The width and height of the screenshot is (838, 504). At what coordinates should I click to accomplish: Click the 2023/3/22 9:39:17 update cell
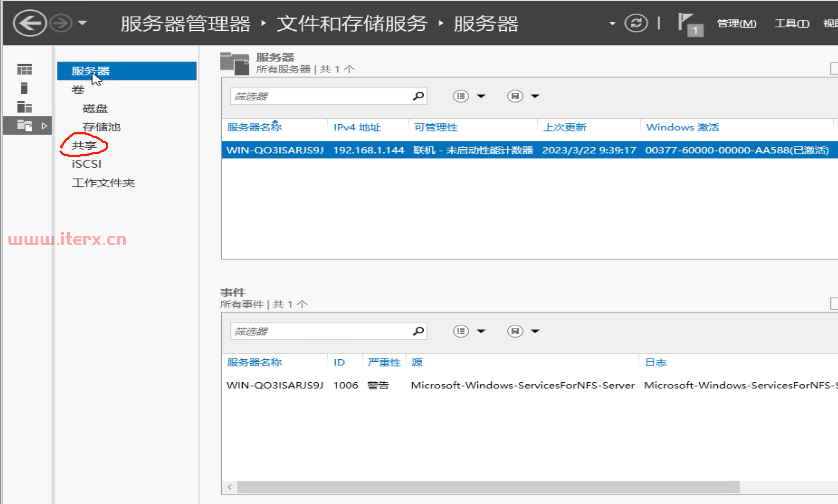589,150
